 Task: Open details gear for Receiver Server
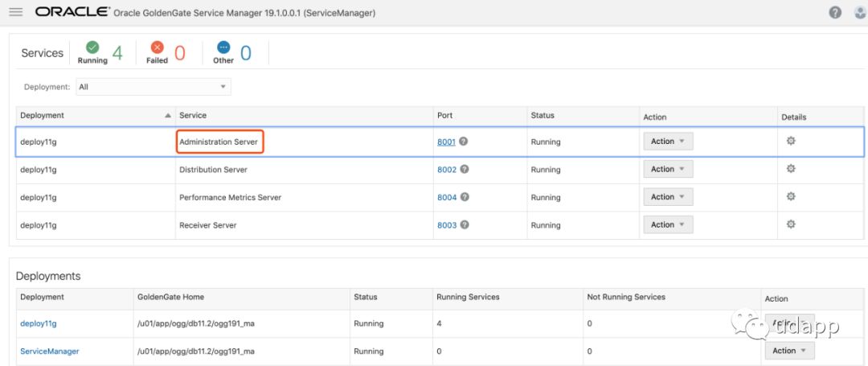(x=791, y=224)
